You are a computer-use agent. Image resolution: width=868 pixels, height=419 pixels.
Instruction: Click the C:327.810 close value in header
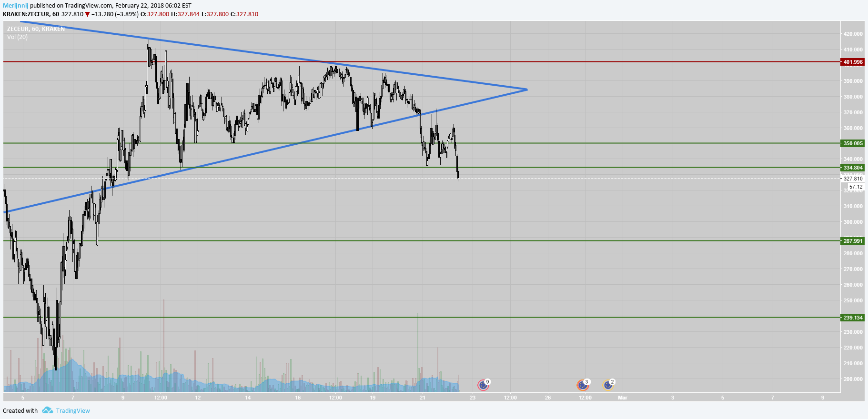tap(244, 14)
